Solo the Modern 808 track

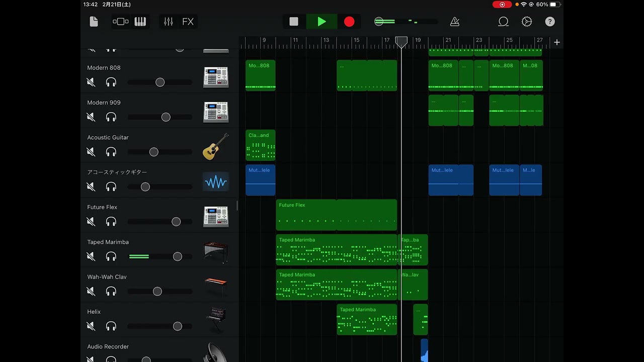111,82
